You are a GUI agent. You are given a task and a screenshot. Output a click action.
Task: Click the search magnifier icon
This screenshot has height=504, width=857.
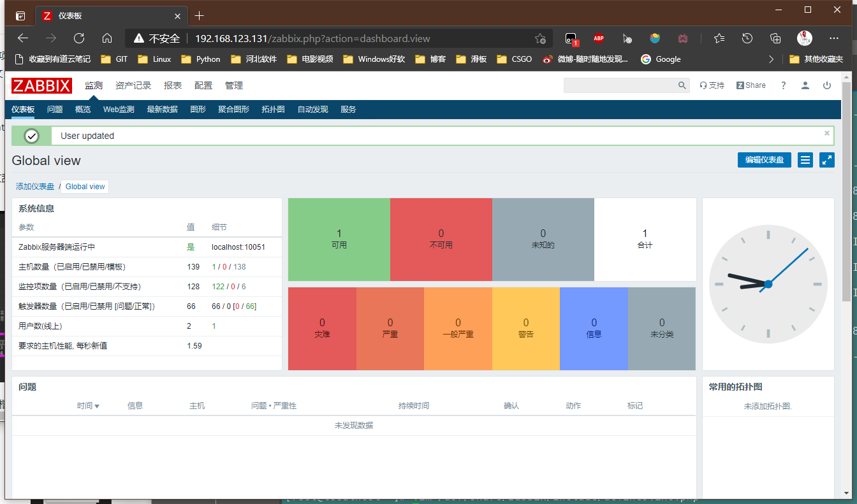(x=682, y=85)
